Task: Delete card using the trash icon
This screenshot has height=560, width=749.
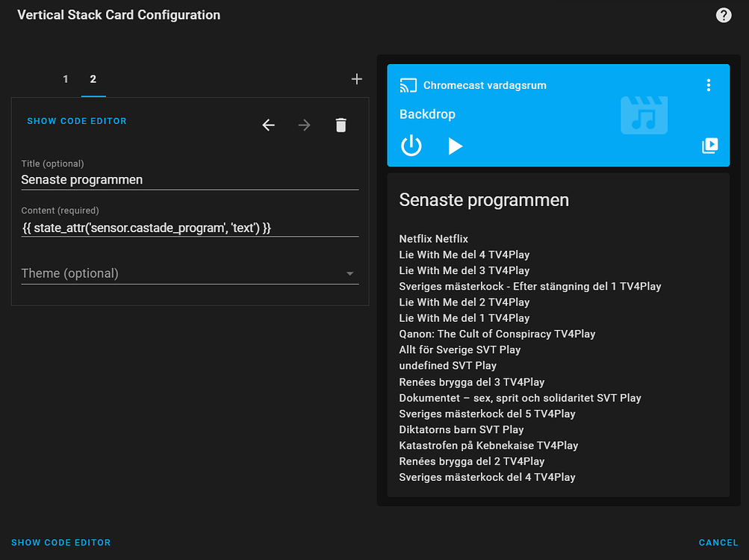Action: [x=341, y=125]
